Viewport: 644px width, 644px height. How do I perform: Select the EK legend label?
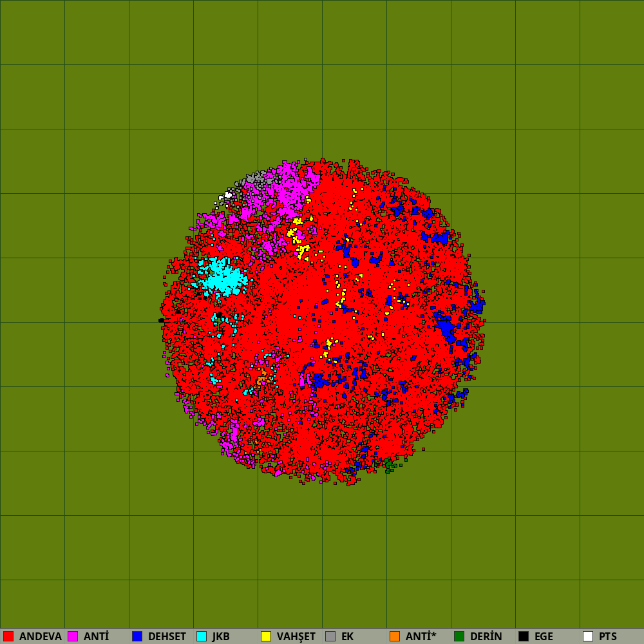tap(348, 636)
